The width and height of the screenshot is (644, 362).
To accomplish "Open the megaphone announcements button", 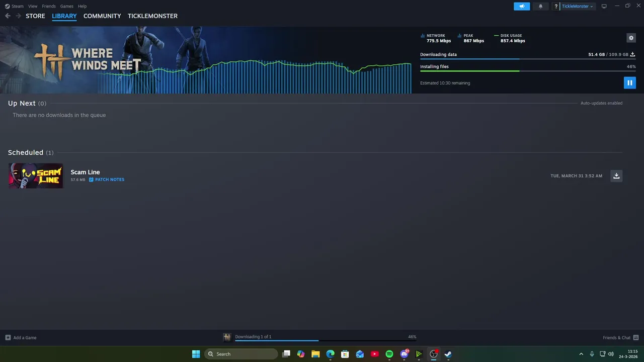I will pyautogui.click(x=522, y=6).
